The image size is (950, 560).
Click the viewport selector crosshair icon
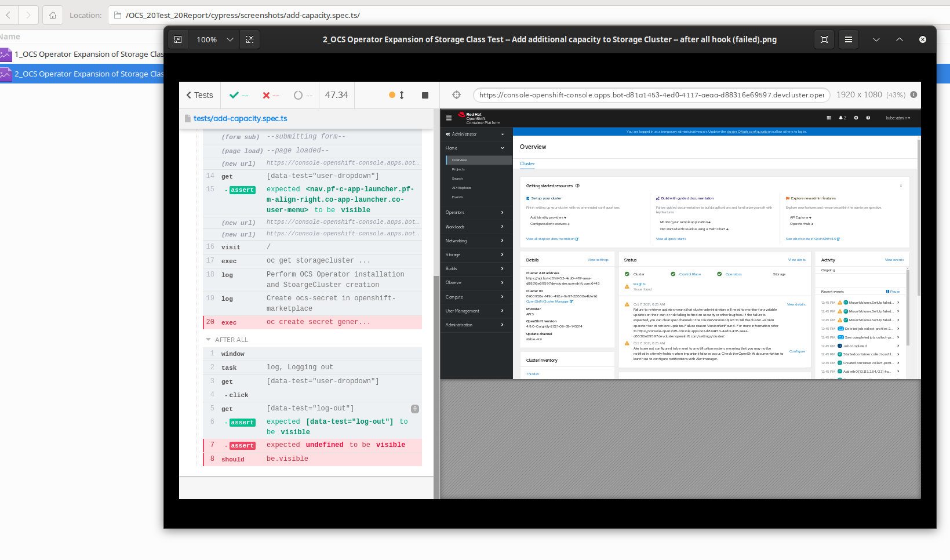(457, 94)
